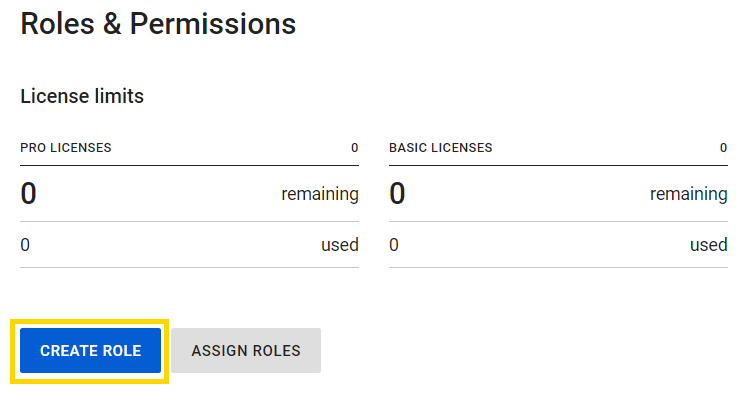
Task: Select the License limits subheading
Action: tap(82, 97)
